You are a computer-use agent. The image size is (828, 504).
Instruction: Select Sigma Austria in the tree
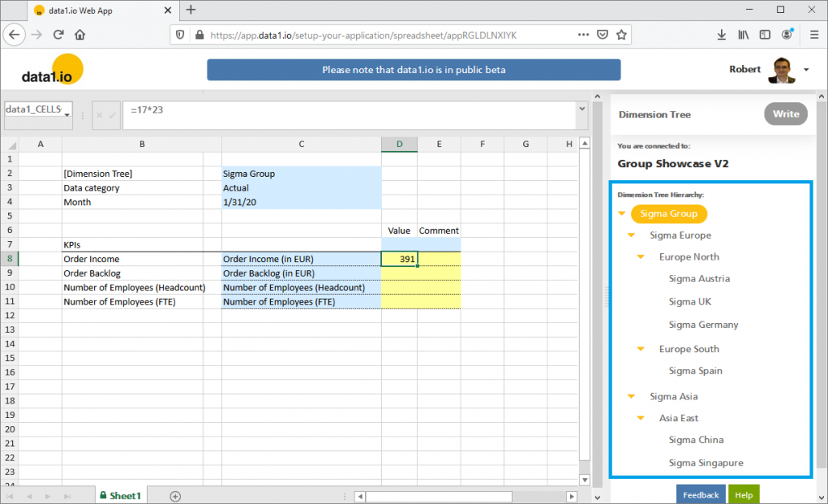pos(699,279)
